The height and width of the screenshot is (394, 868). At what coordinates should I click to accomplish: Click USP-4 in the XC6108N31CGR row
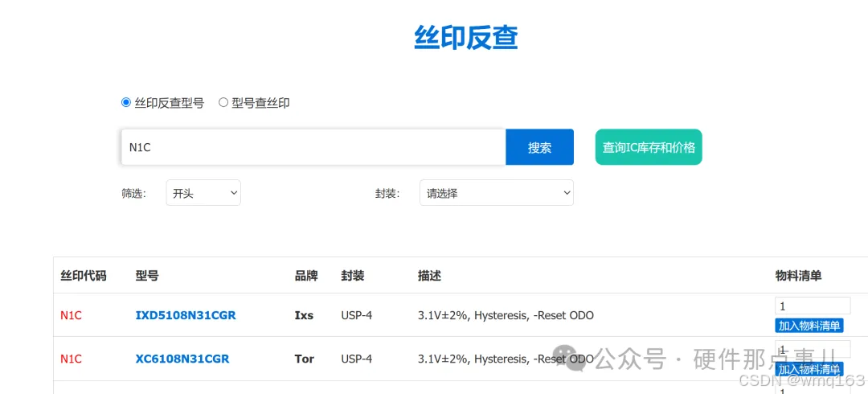click(357, 359)
